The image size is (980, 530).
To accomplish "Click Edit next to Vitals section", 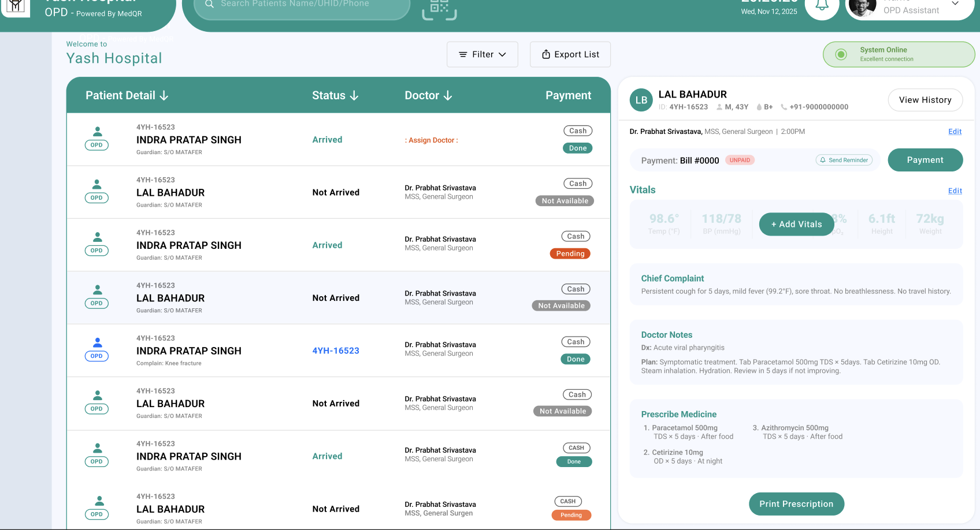I will click(x=955, y=191).
